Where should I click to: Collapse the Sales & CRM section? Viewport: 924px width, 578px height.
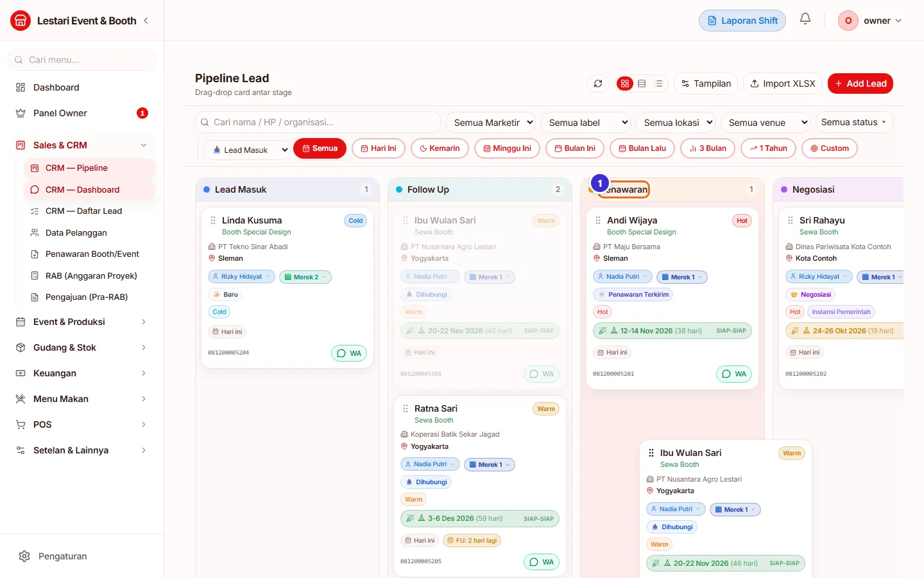81,145
